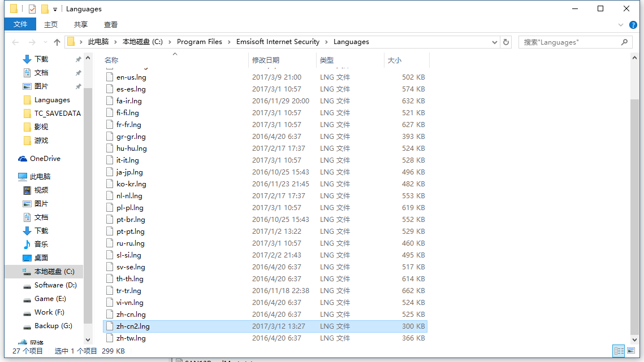Go back with the back arrow
Image resolution: width=644 pixels, height=362 pixels.
[16, 42]
